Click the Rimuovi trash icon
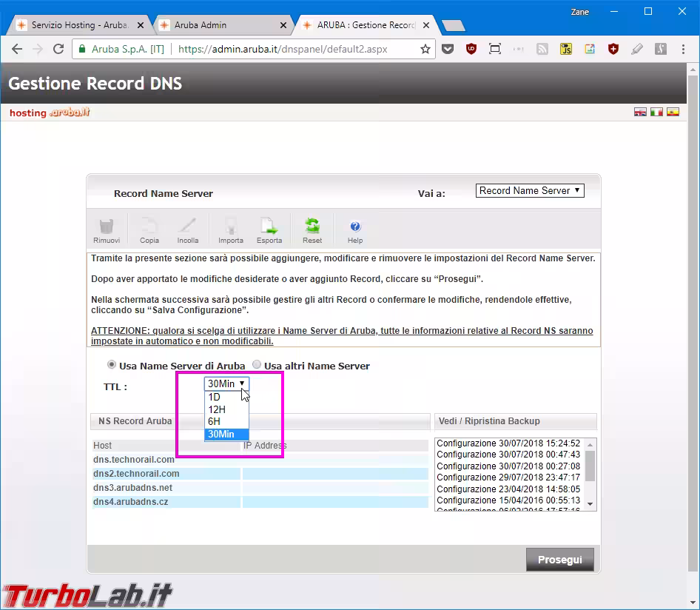 pyautogui.click(x=107, y=227)
